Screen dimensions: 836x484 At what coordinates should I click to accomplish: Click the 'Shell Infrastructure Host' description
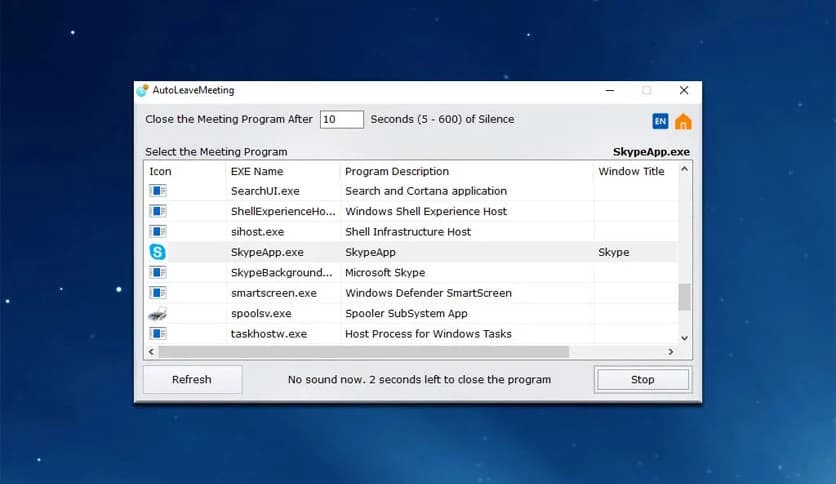tap(408, 232)
